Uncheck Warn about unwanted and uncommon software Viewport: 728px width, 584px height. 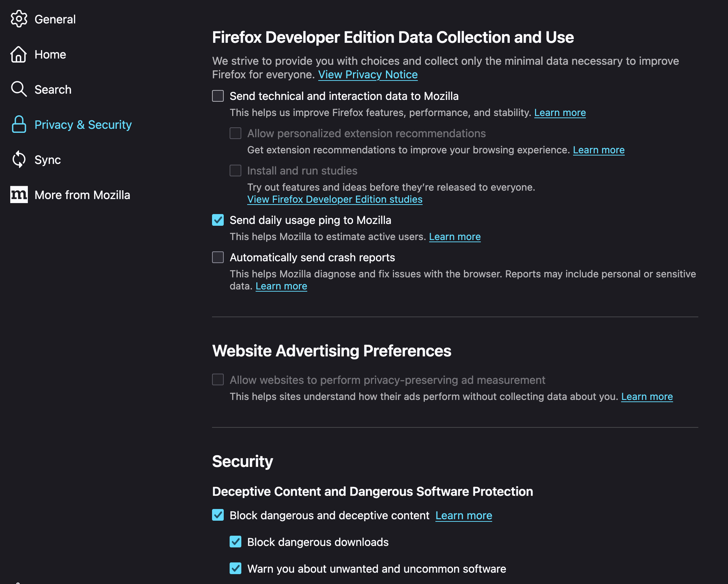point(235,569)
